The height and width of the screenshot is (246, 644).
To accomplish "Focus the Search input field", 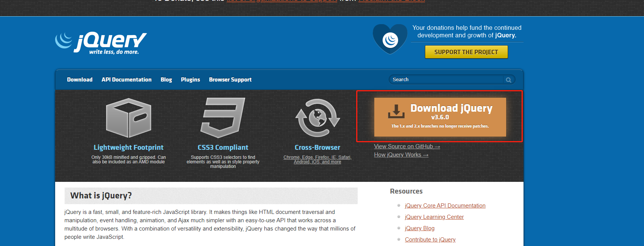I will click(x=447, y=80).
